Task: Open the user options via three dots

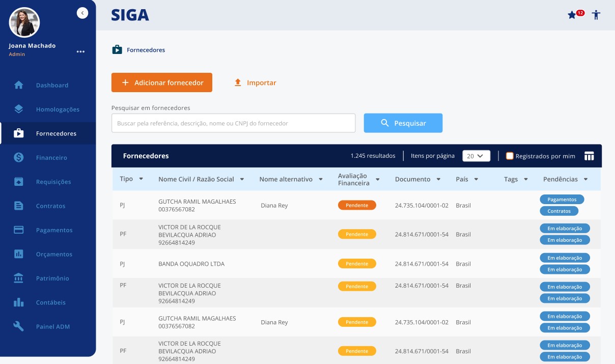Action: click(x=80, y=51)
